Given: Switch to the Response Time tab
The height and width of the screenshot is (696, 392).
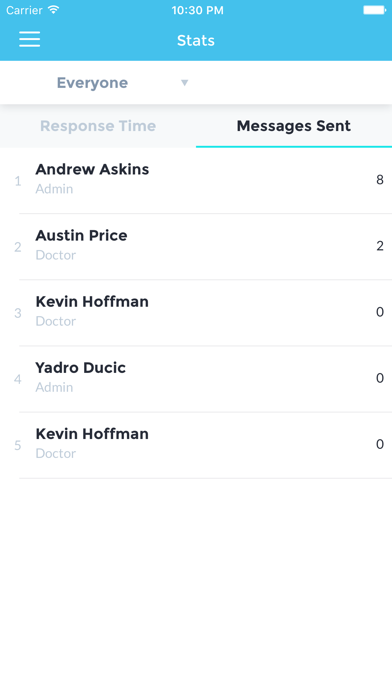Looking at the screenshot, I should (98, 126).
